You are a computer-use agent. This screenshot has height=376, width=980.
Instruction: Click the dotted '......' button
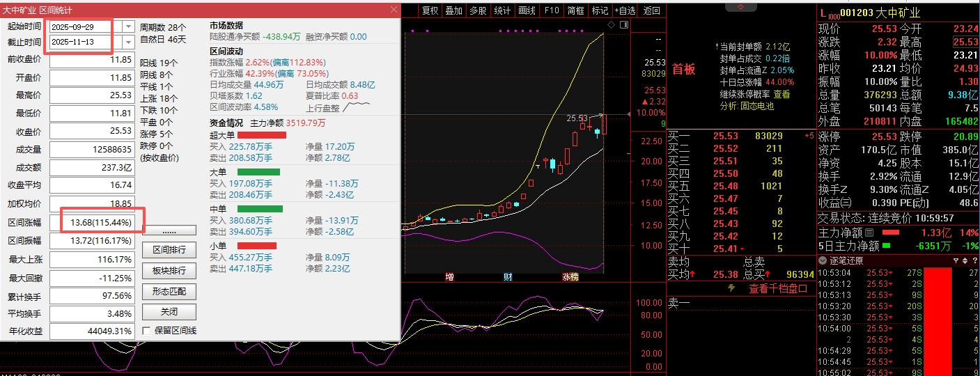pos(169,230)
